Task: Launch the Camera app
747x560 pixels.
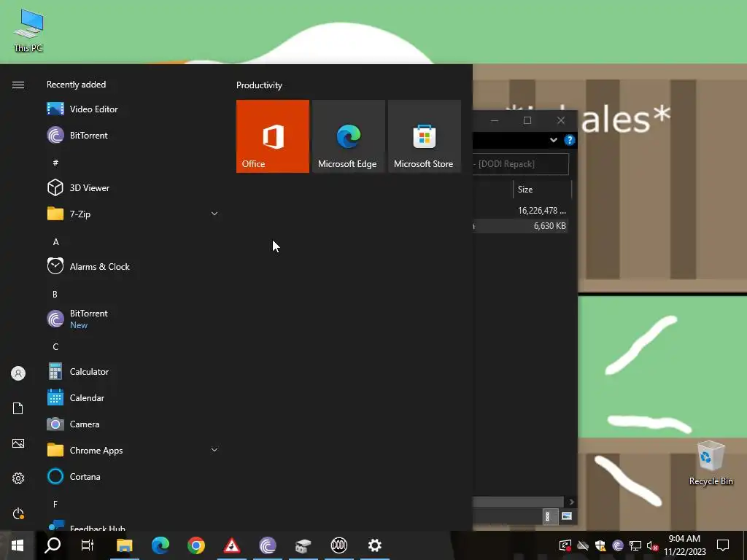Action: [133, 424]
